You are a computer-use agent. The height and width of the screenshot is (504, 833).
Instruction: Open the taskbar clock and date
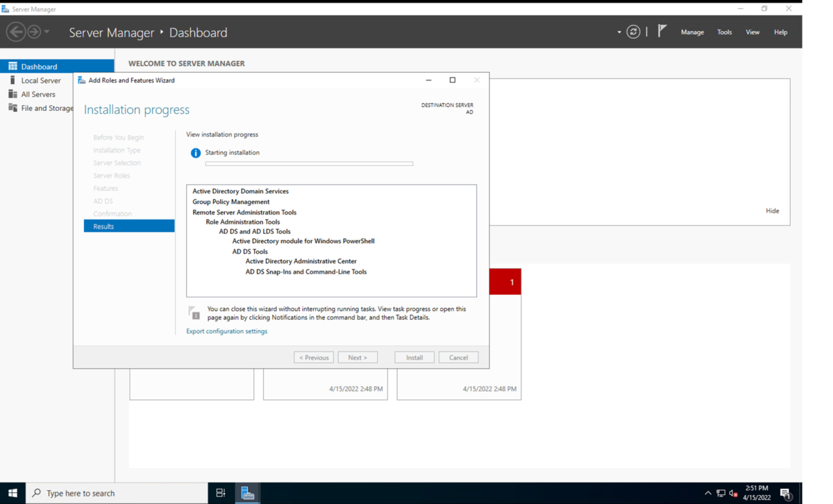tap(757, 493)
